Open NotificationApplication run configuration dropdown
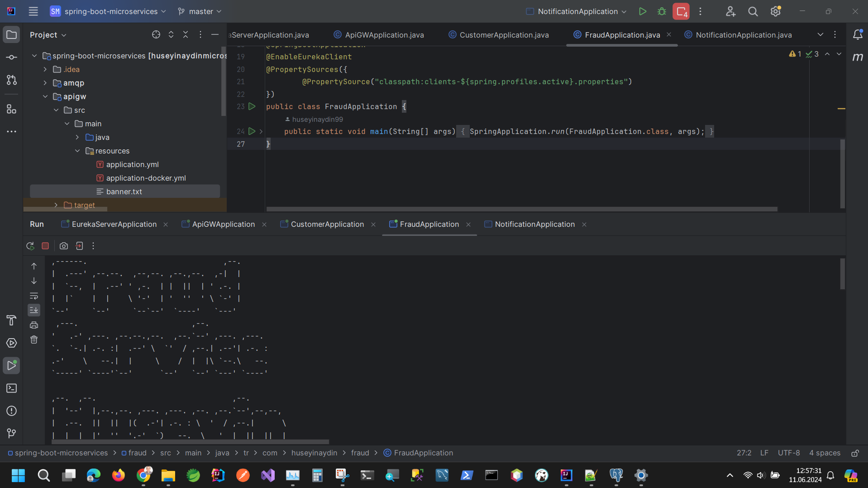This screenshot has width=868, height=488. pos(576,11)
